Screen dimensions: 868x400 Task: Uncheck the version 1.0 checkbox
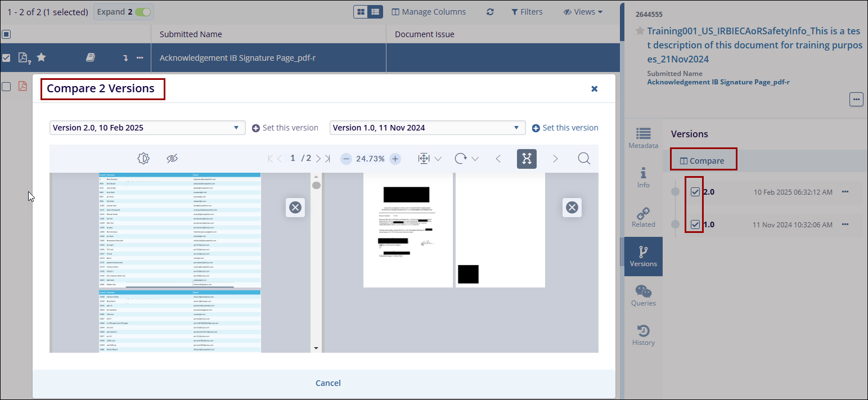(695, 224)
